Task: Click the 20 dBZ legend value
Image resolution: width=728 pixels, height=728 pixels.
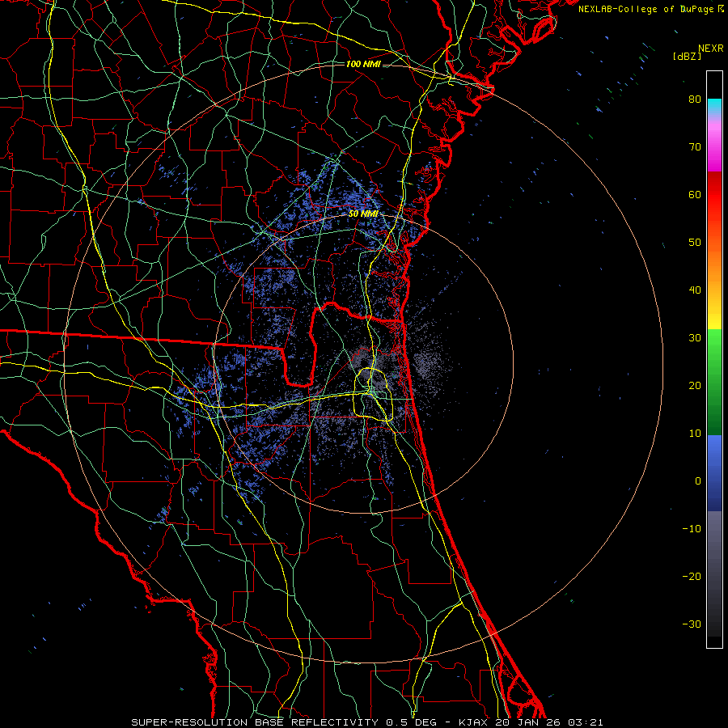Action: (695, 386)
